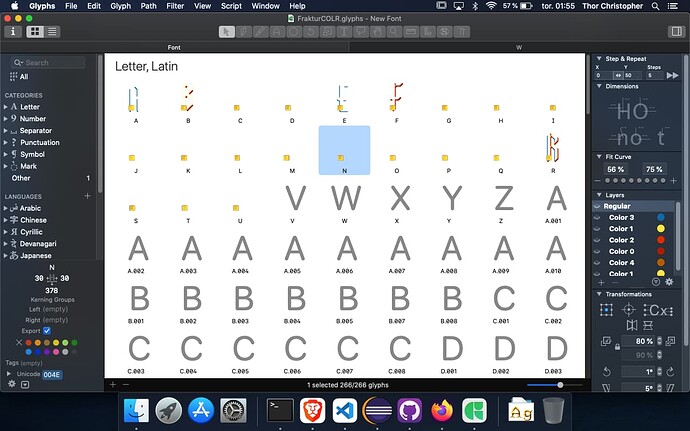This screenshot has height=431, width=690.
Task: Collapse the Transformations section
Action: point(599,294)
